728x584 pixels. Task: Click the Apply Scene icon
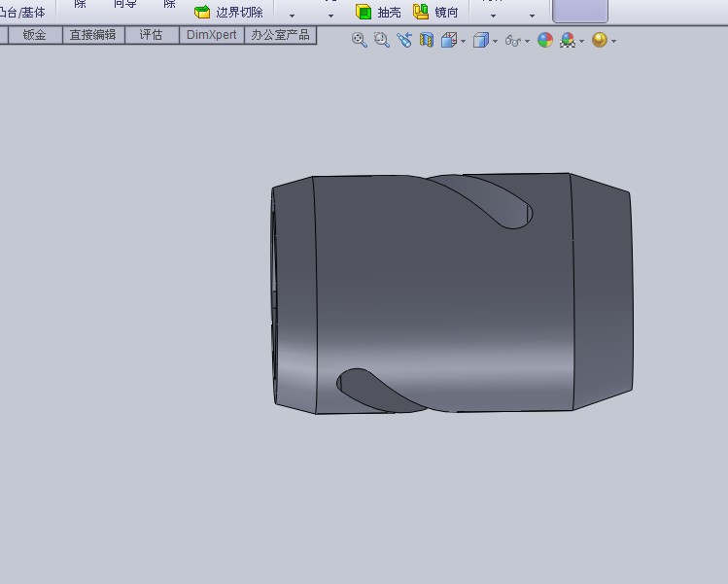568,40
